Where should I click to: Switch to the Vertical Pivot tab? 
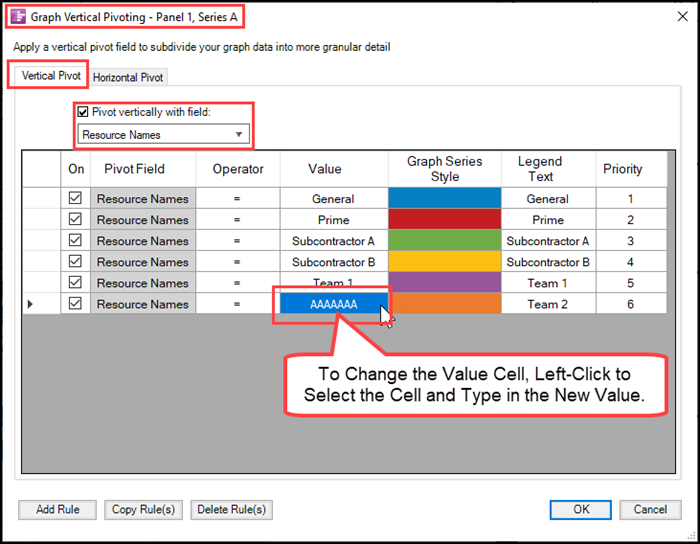coord(51,75)
